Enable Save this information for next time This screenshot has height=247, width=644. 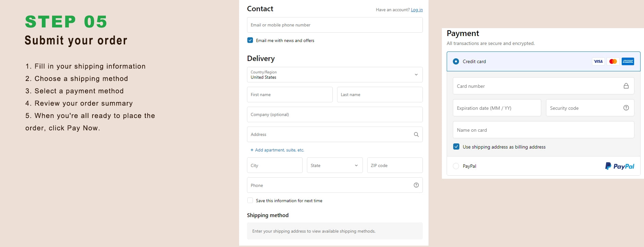pos(250,201)
